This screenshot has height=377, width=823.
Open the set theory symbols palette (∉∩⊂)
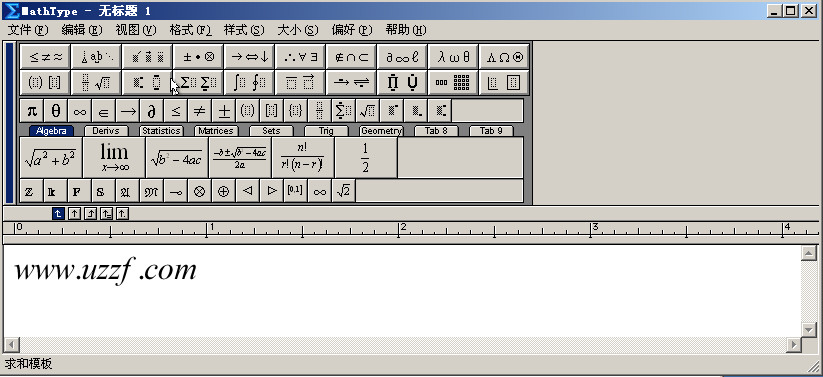[351, 57]
